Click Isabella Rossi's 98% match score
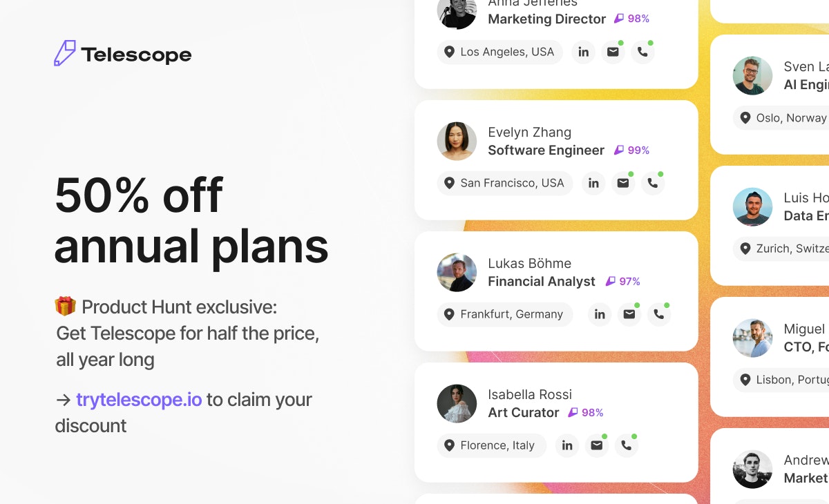The width and height of the screenshot is (829, 504). click(586, 412)
